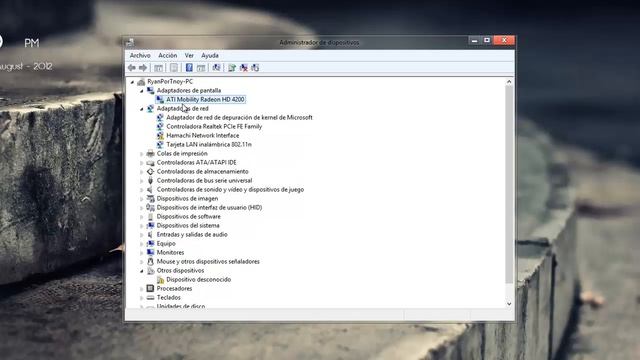The image size is (640, 360).
Task: Select Controladoras ATA/ATAPI IDE label
Action: 196,162
